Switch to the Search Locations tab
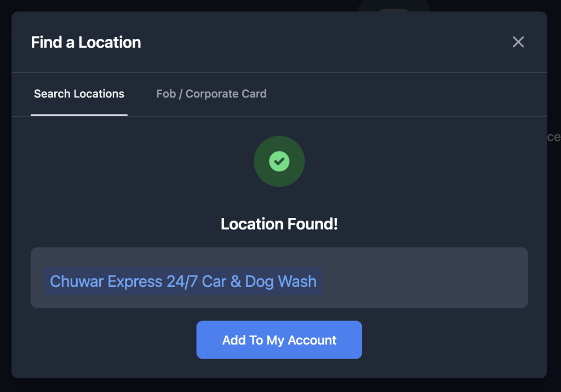Viewport: 561px width, 392px height. tap(79, 94)
